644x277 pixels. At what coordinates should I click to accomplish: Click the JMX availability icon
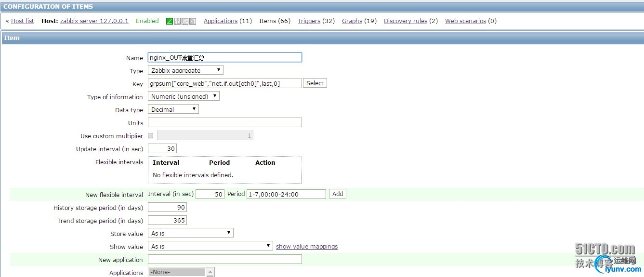pyautogui.click(x=185, y=21)
